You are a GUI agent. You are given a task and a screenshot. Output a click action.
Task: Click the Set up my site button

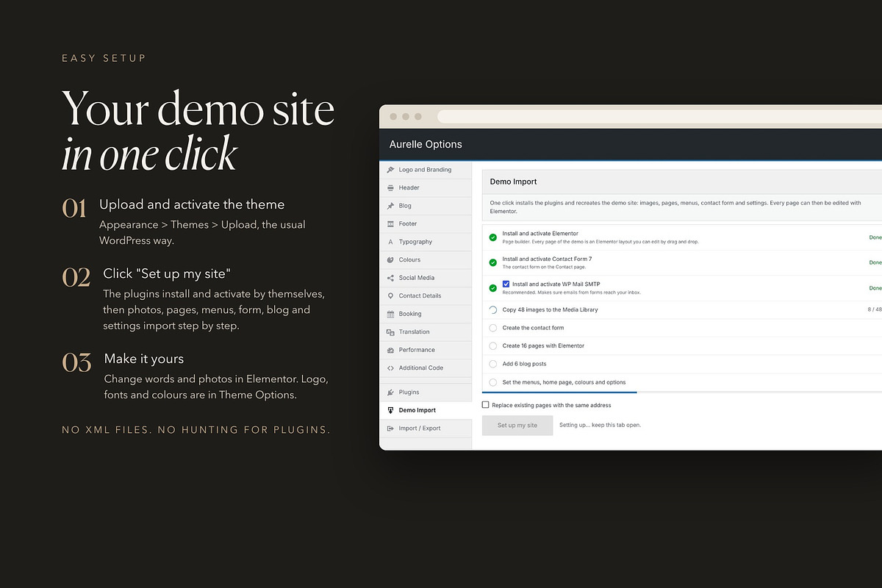click(517, 426)
